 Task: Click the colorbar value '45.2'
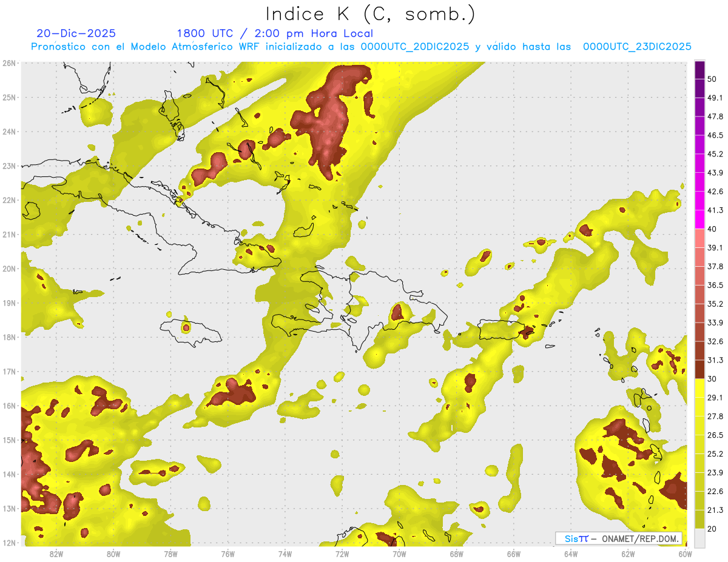click(715, 154)
